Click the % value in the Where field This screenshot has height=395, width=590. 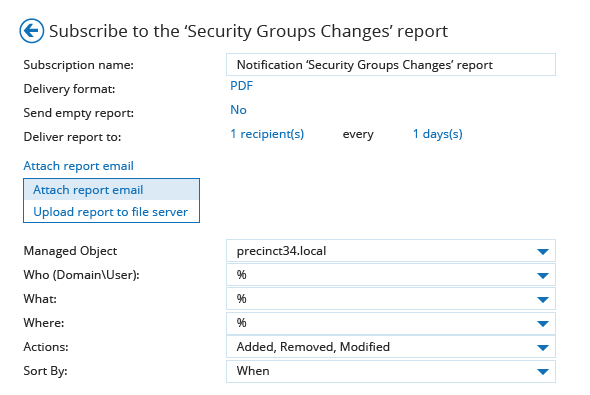[242, 323]
